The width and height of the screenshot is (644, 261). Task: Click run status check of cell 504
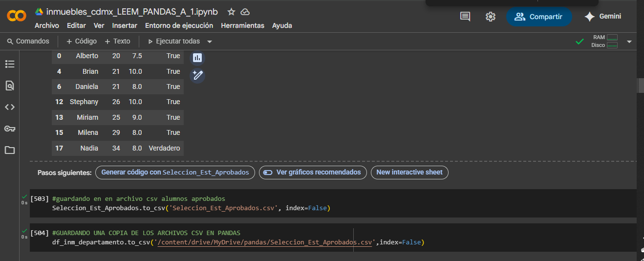point(24,231)
